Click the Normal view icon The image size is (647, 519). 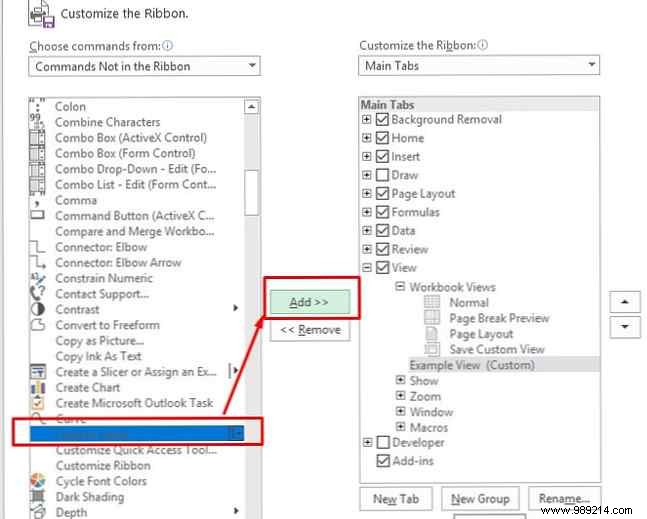(432, 302)
